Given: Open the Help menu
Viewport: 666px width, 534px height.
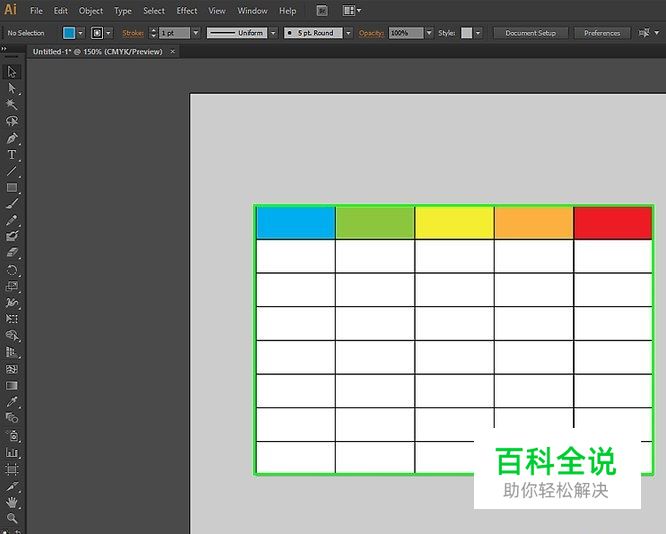Looking at the screenshot, I should click(288, 11).
